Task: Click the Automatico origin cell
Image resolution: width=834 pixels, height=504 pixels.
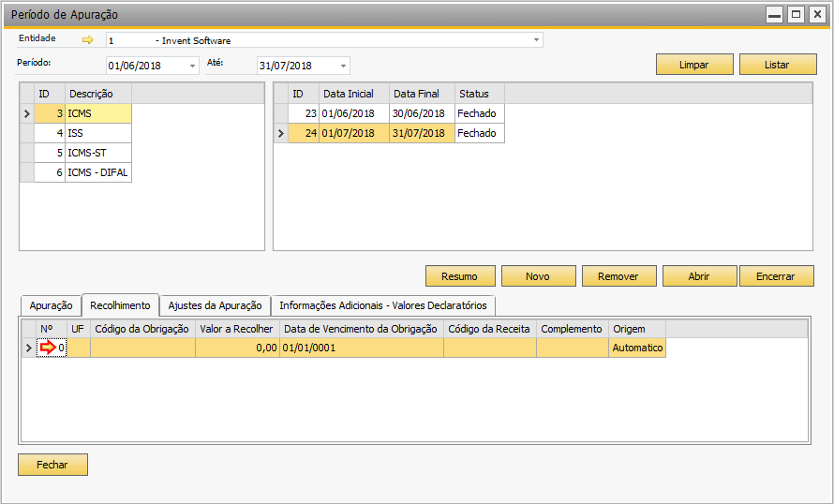Action: tap(637, 348)
